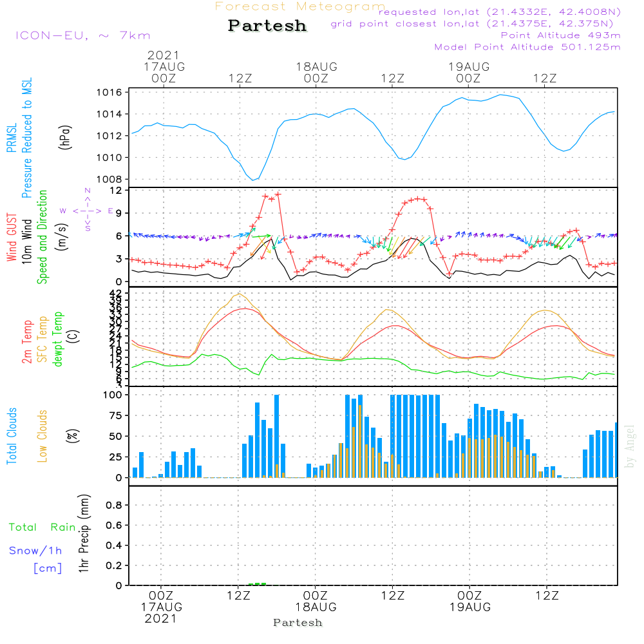This screenshot has height=644, width=644.
Task: Click the '2m Temp' red label
Action: 26,342
